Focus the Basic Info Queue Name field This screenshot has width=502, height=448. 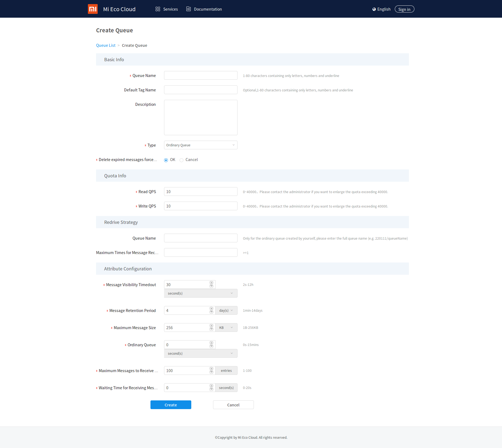pos(201,75)
